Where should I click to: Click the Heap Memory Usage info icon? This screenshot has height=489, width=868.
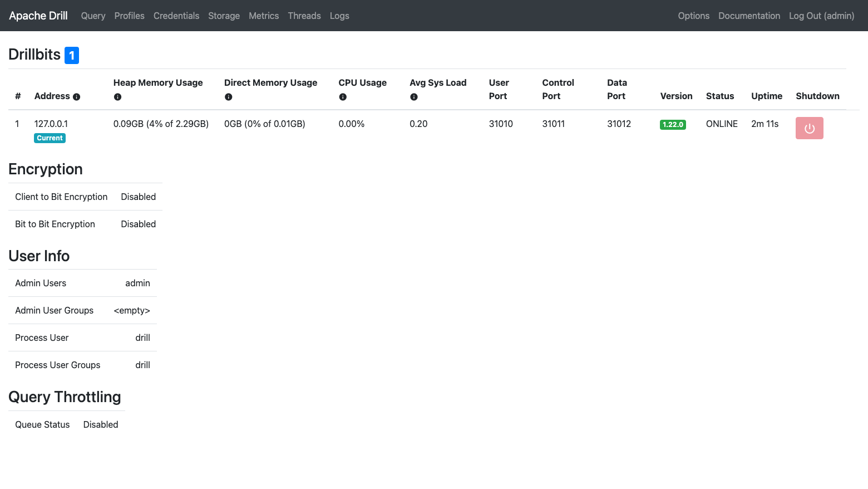point(117,97)
